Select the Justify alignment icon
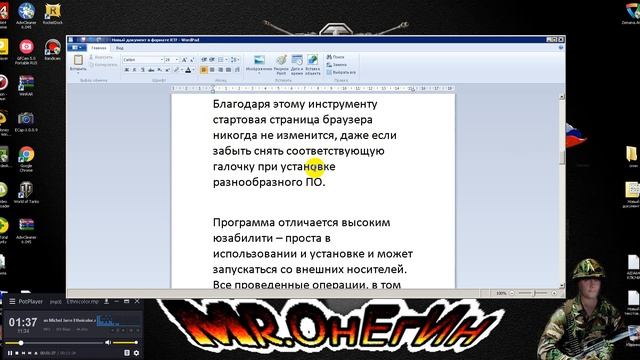 point(229,70)
